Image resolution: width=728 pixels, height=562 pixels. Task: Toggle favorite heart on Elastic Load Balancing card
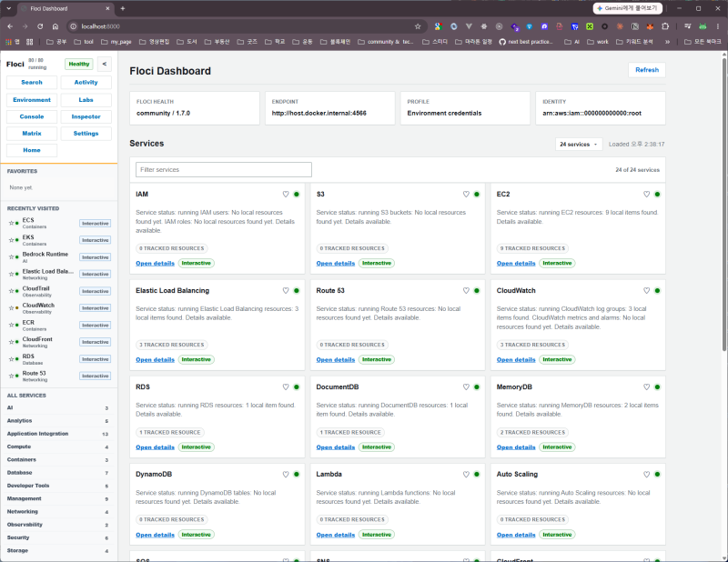pyautogui.click(x=286, y=290)
